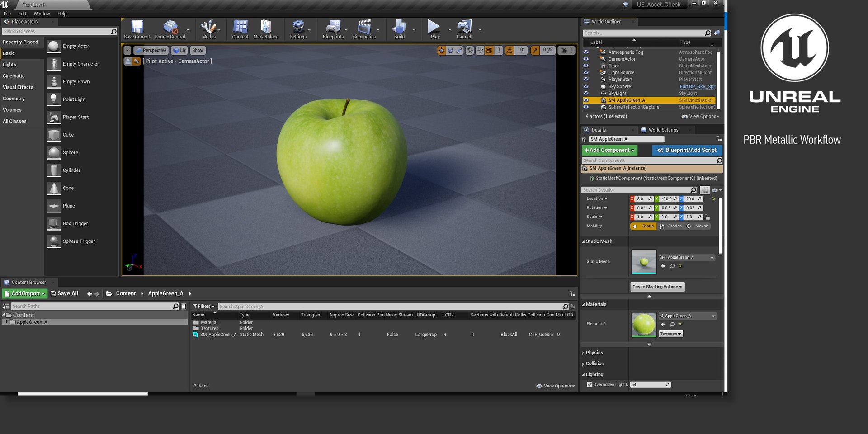The height and width of the screenshot is (434, 868).
Task: Open the Cinematics clapperboard icon
Action: (364, 27)
